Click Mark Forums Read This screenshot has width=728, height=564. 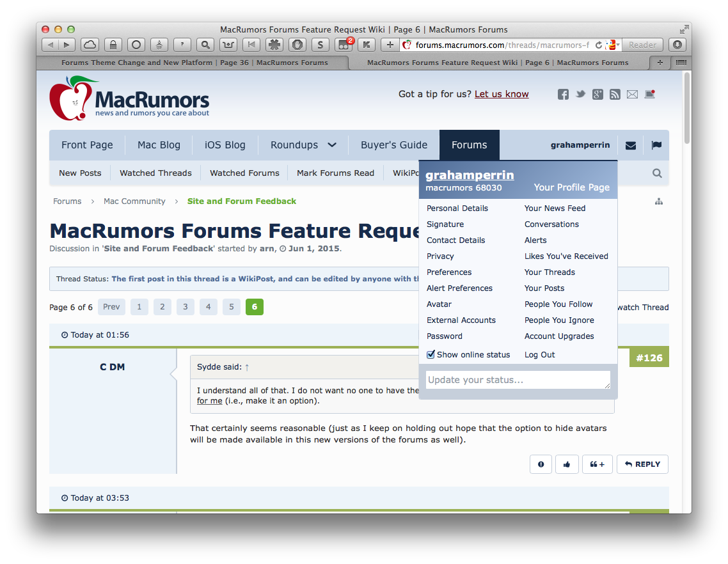(x=335, y=173)
